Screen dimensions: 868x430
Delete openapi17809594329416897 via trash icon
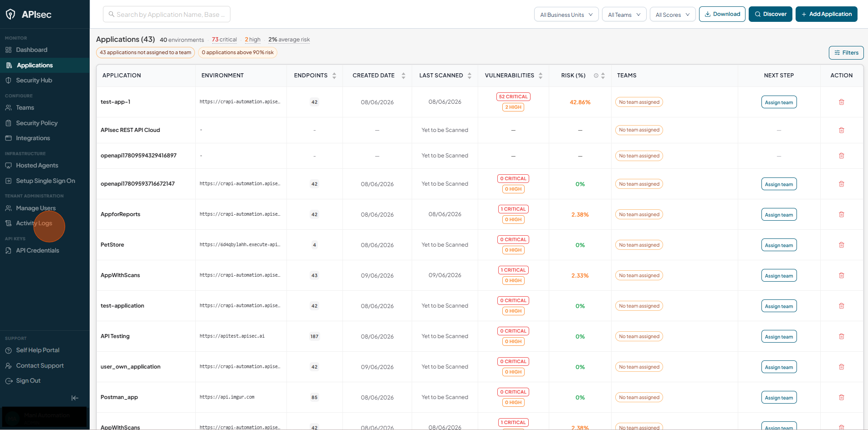tap(842, 156)
